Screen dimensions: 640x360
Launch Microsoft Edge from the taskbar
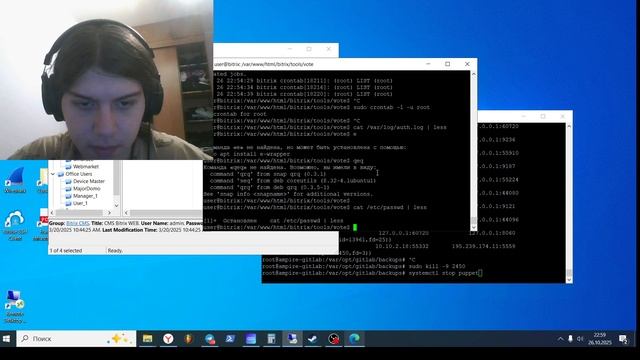click(354, 339)
